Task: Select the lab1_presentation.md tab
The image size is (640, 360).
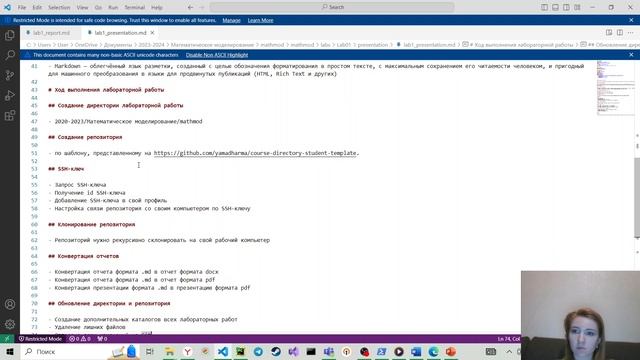Action: 120,33
